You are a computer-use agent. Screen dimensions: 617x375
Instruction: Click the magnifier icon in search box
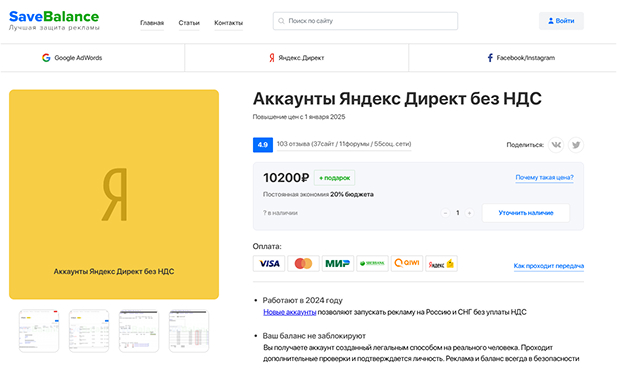(x=281, y=21)
